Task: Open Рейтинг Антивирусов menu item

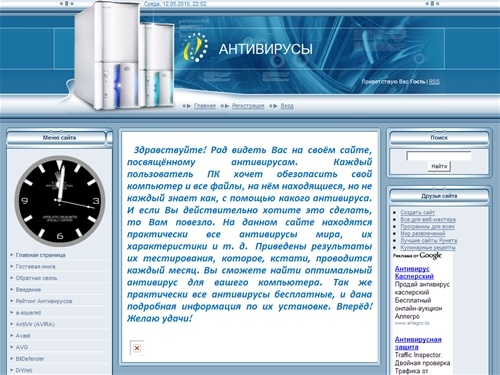Action: [44, 301]
